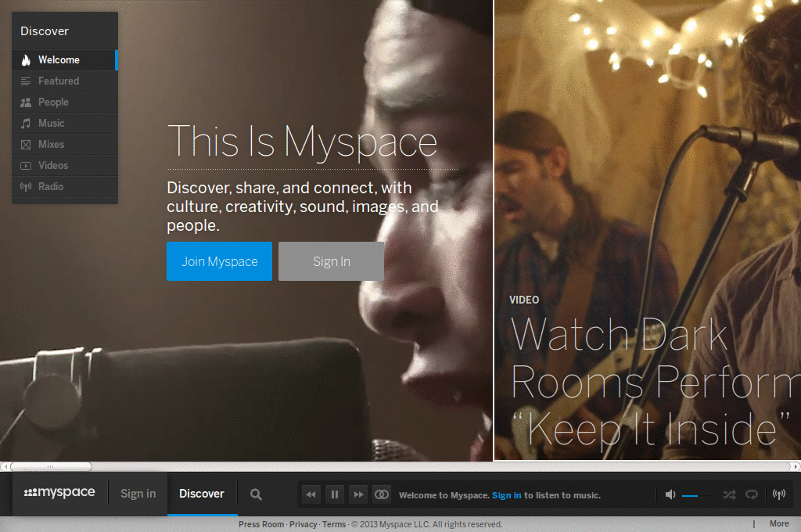Open Featured in the Discover menu

[65, 81]
